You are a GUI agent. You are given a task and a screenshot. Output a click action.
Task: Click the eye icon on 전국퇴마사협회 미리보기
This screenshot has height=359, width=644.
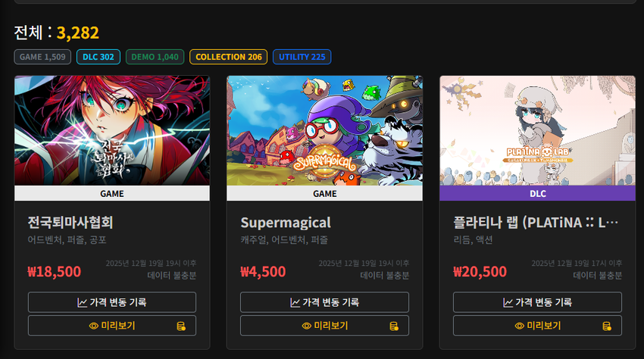[94, 326]
